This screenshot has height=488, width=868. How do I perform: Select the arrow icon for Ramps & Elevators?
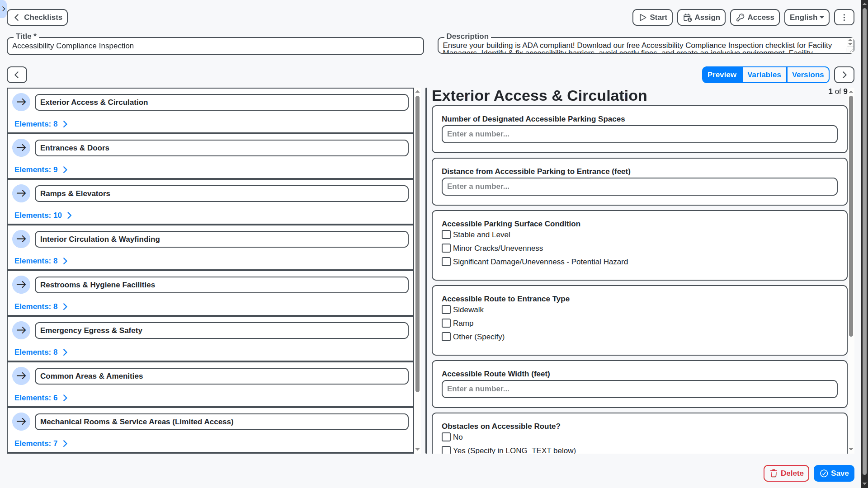[x=21, y=193]
